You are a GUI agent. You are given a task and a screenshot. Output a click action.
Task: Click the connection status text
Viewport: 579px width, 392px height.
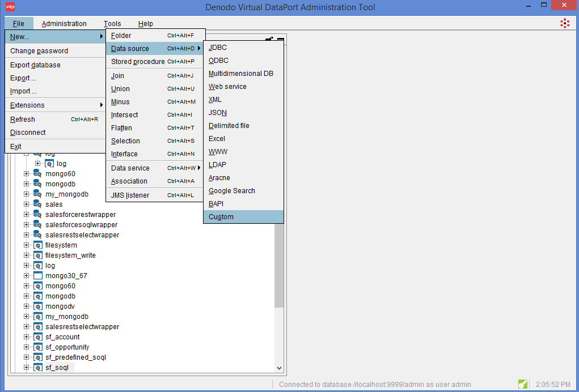click(x=375, y=384)
